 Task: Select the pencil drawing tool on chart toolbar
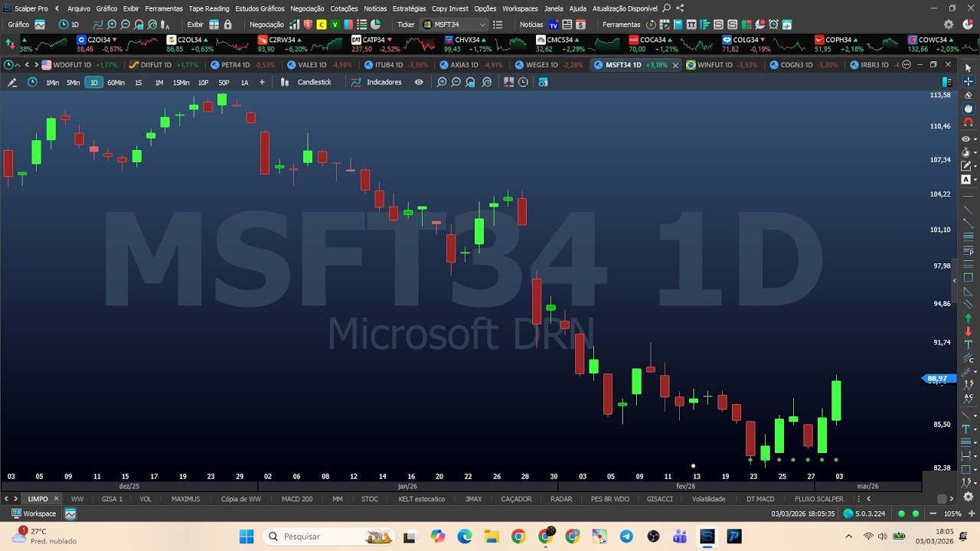point(11,82)
